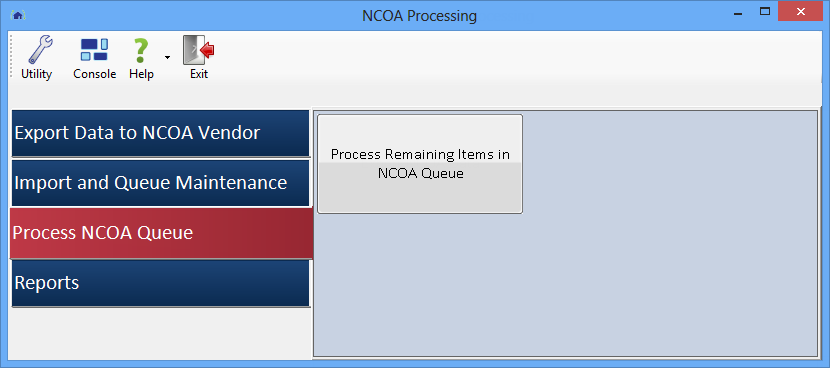
Task: Click the NCOA Processing title bar text
Action: [419, 16]
